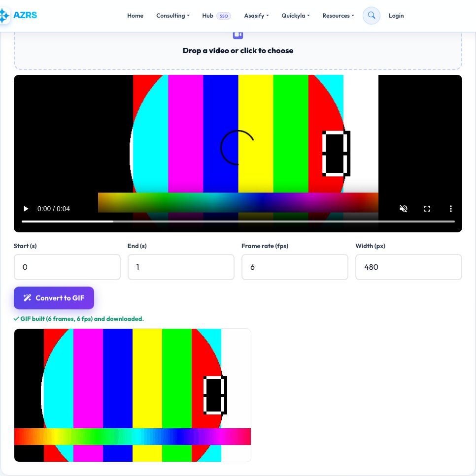Focus the End (s) input field
This screenshot has height=476, width=476.
point(181,267)
